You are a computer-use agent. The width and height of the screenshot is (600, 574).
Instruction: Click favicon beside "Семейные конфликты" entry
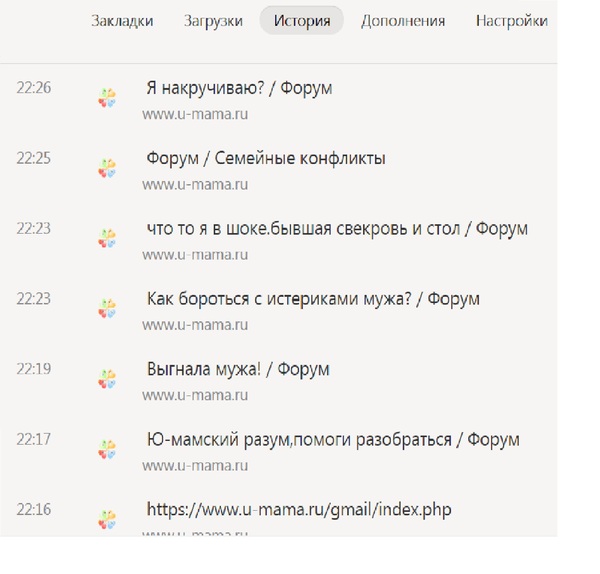click(x=107, y=167)
